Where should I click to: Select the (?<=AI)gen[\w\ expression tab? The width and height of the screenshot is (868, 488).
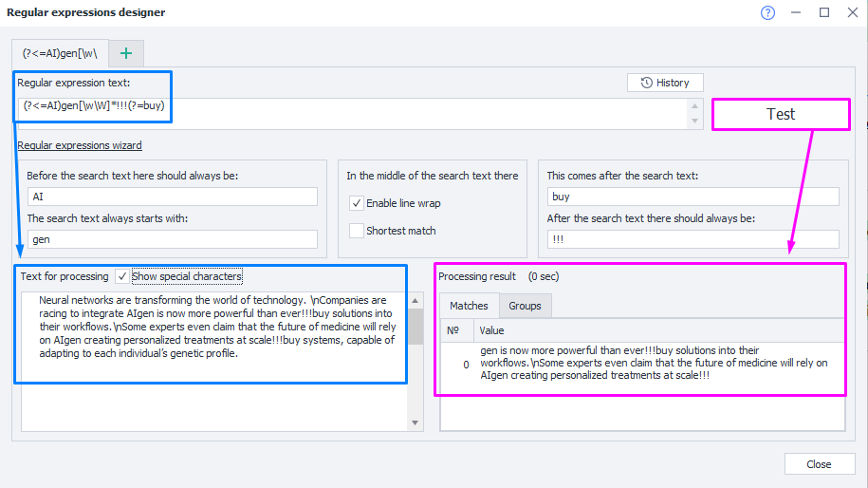[x=60, y=53]
